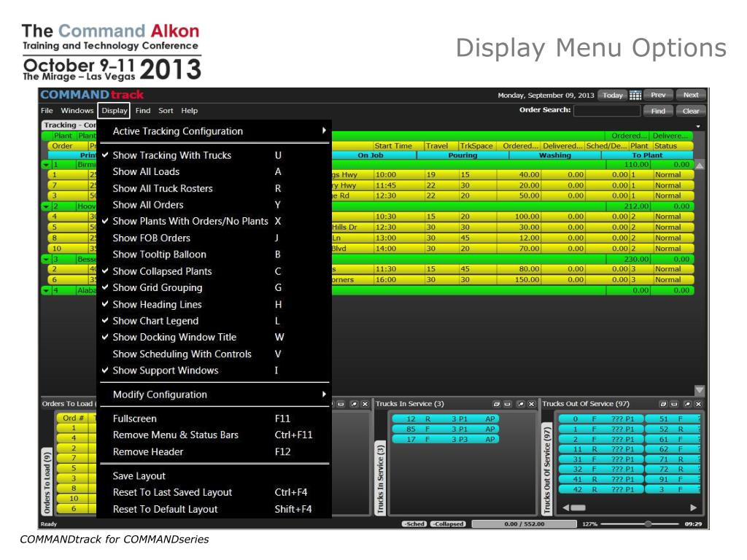This screenshot has height=560, width=747.
Task: Click left arrow in Trucks Out Of Service
Action: tap(565, 507)
